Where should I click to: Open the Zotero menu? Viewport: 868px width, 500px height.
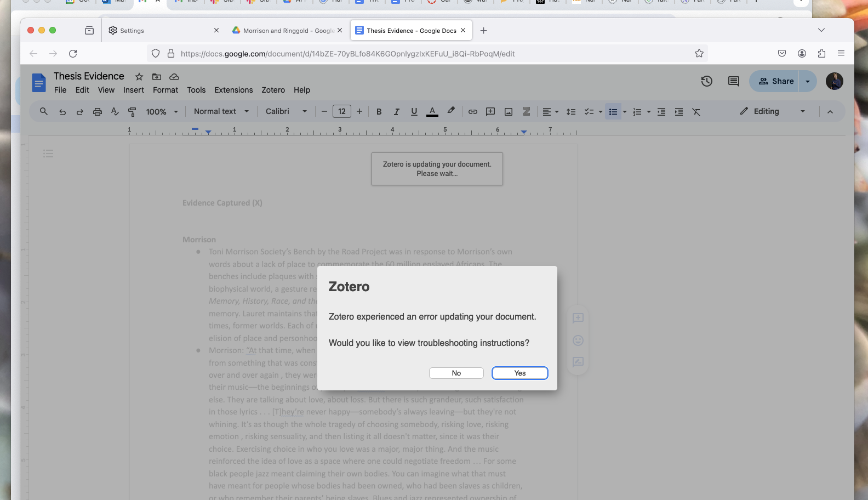pyautogui.click(x=273, y=90)
